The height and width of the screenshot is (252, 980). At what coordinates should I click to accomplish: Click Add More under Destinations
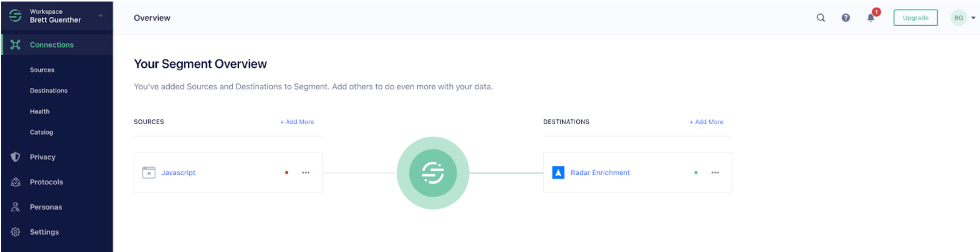[x=706, y=121]
